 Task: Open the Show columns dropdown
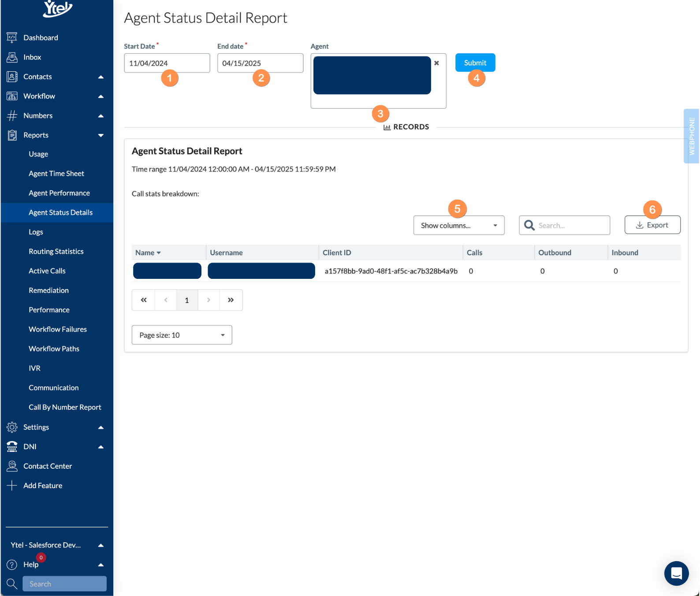(x=459, y=225)
